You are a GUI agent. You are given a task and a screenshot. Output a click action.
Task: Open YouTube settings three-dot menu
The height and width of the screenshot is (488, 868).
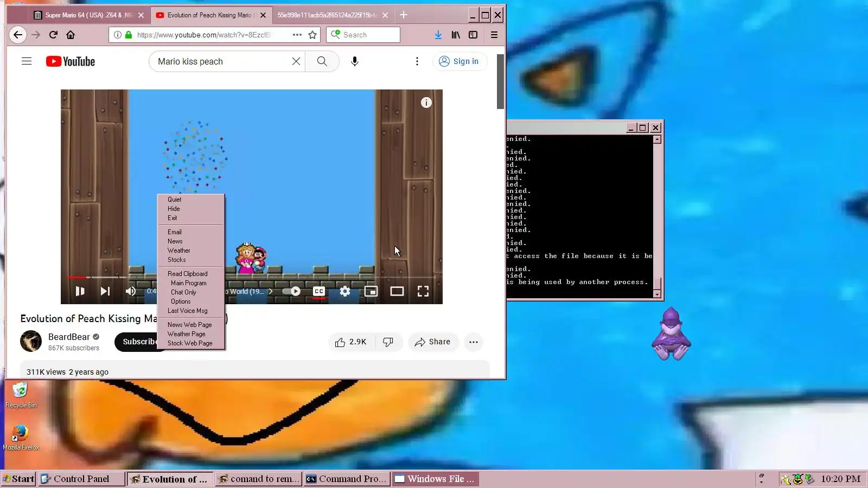(x=417, y=61)
